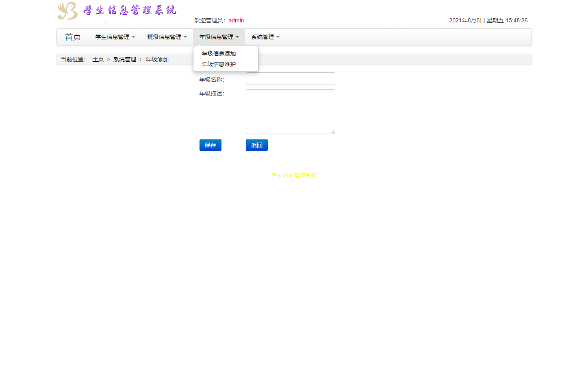Click the yellow 学生信息管理系统 footer link

coord(293,175)
